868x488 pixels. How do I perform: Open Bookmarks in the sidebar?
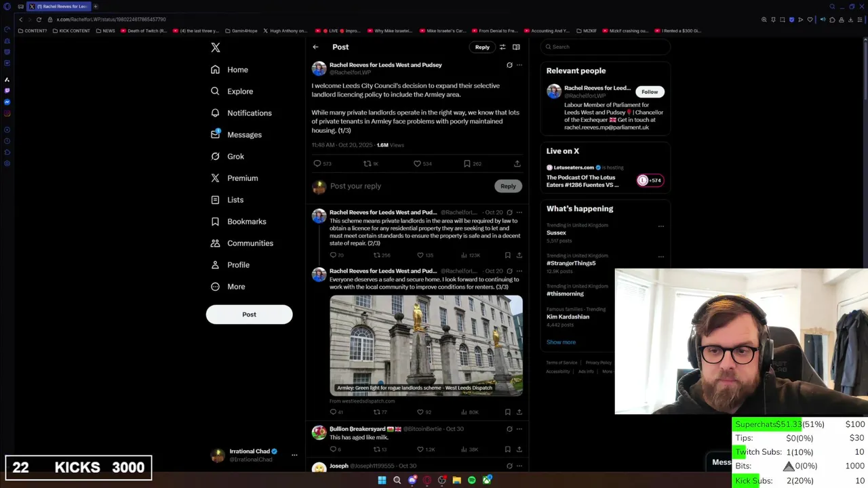point(238,222)
